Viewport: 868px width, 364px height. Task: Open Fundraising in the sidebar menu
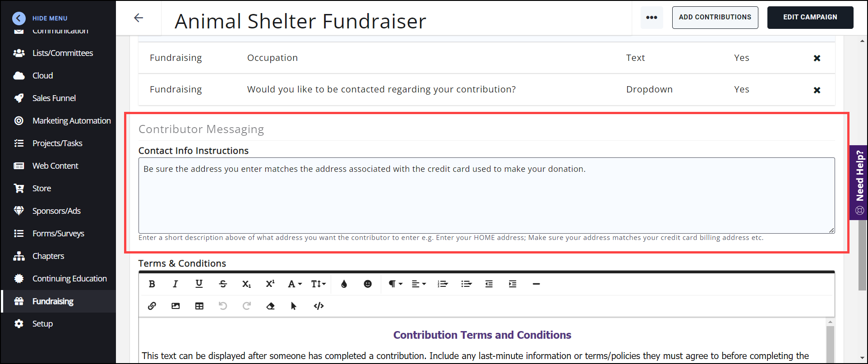(x=53, y=301)
